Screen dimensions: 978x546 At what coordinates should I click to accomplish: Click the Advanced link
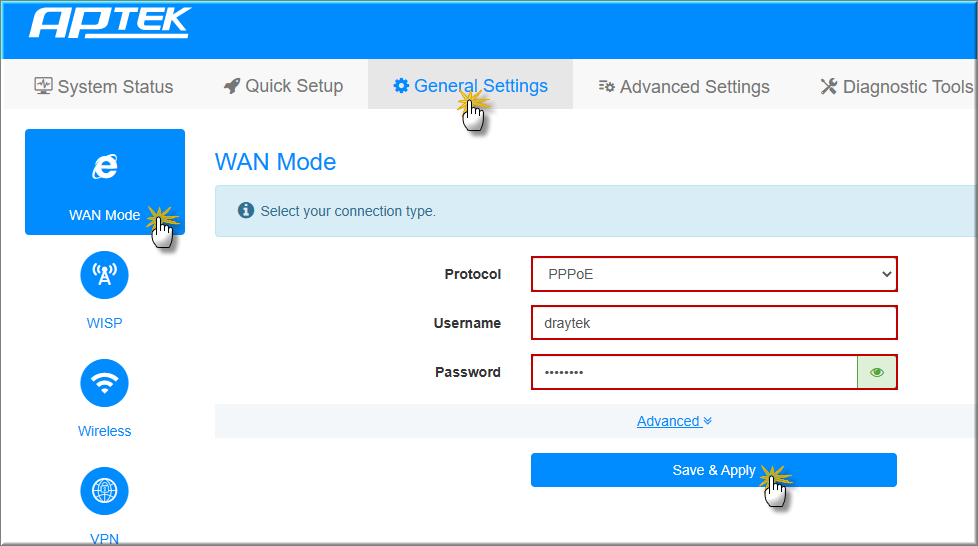[668, 421]
